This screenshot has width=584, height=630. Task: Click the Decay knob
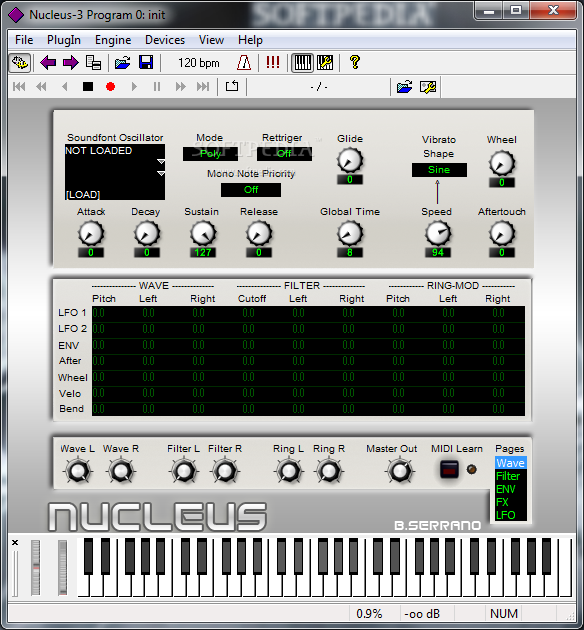[x=147, y=233]
